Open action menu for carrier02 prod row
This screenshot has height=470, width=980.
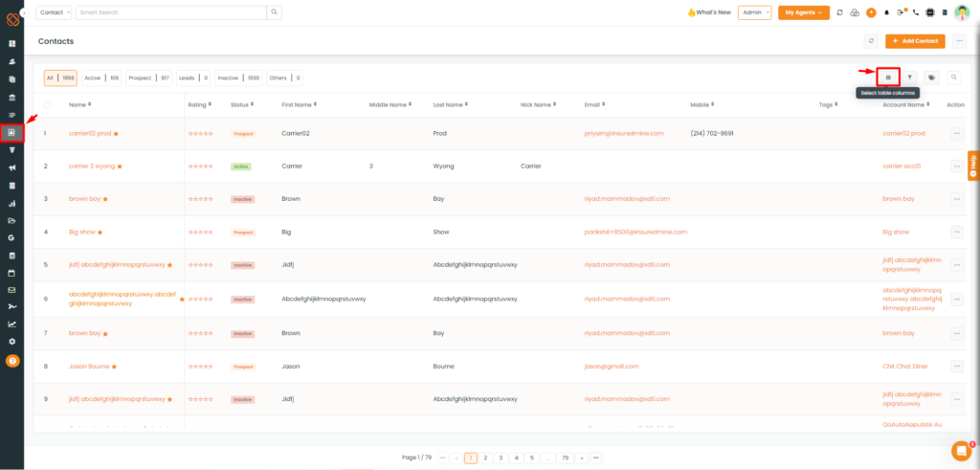[x=957, y=133]
